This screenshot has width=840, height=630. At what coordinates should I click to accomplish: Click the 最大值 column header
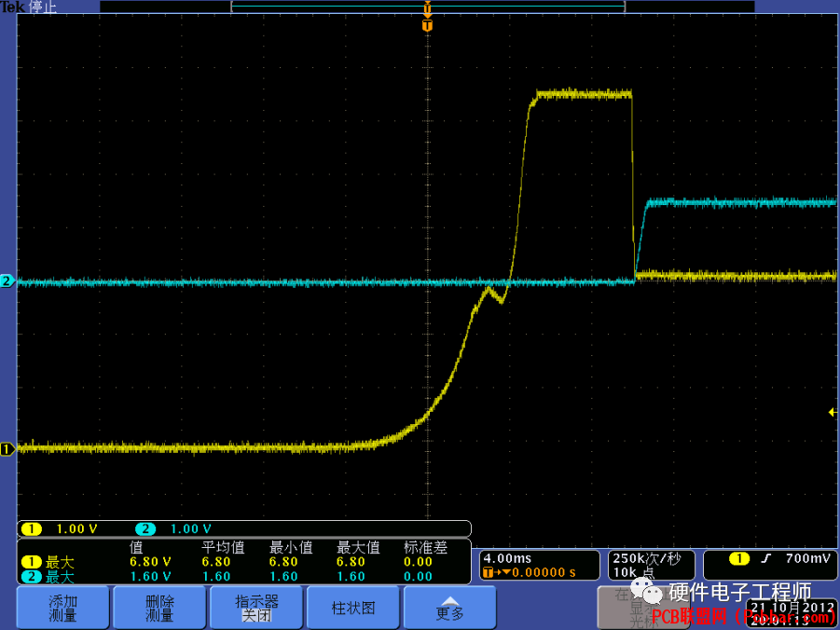[358, 547]
